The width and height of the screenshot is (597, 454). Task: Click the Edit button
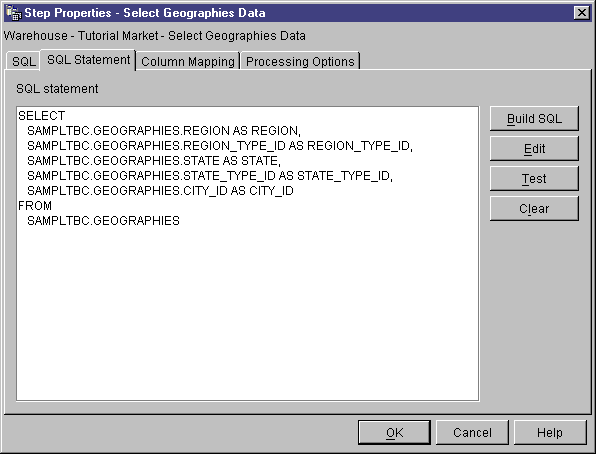(x=534, y=149)
